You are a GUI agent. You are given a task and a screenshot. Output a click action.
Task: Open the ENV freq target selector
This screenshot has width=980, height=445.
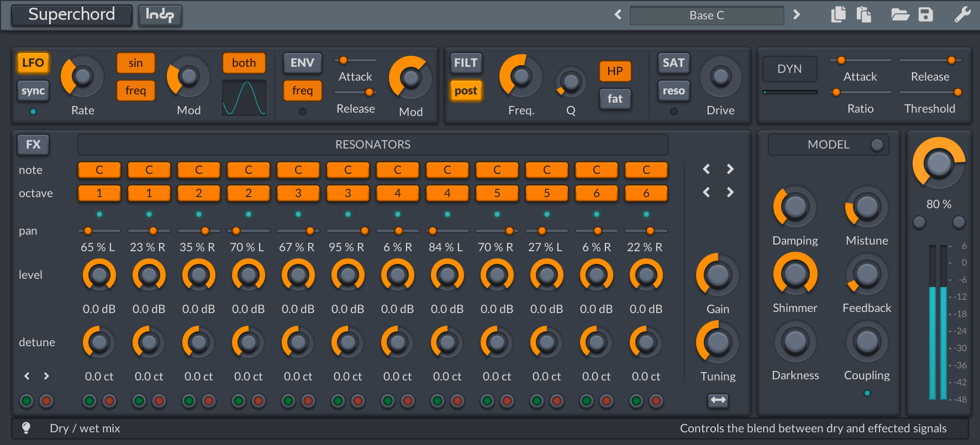coord(302,91)
